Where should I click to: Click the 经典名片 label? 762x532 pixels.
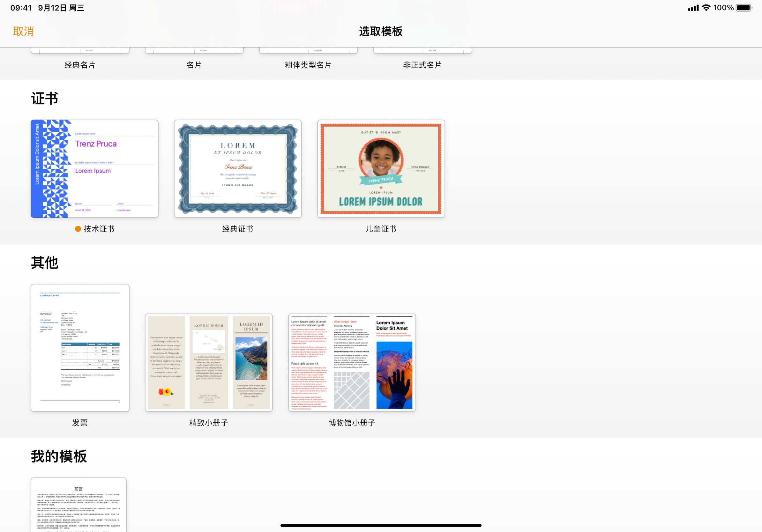(x=80, y=65)
